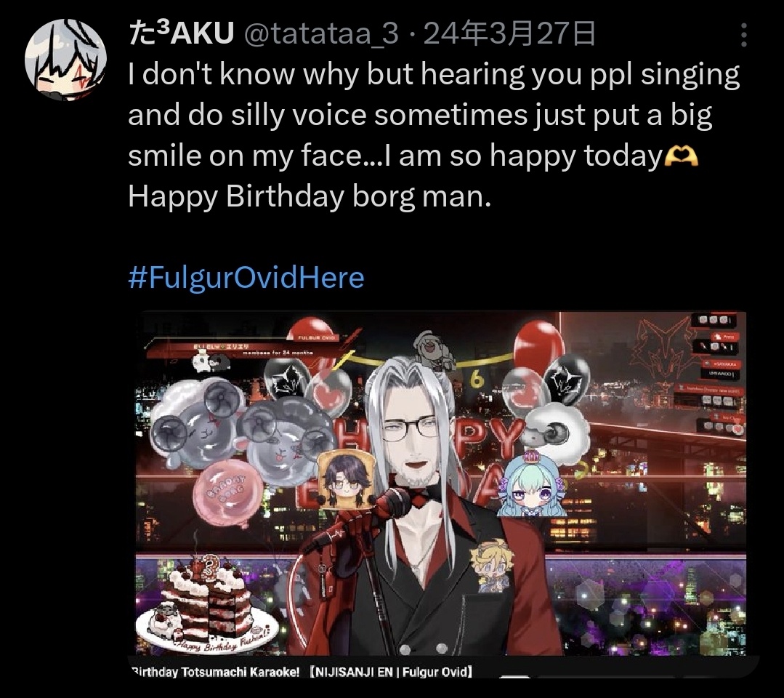
Task: Open the た³AKU profile avatar
Action: (x=65, y=60)
